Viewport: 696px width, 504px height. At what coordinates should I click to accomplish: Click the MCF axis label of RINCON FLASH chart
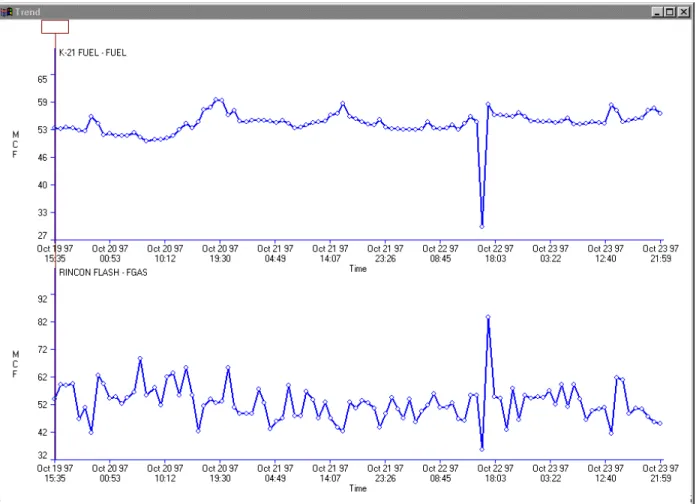(16, 364)
